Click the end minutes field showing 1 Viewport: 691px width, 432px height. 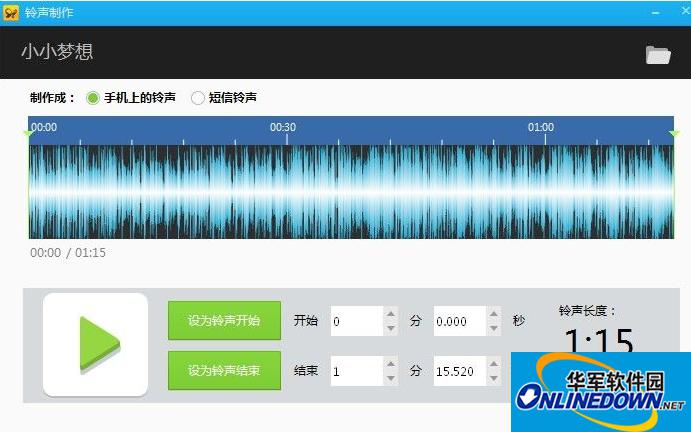point(357,371)
